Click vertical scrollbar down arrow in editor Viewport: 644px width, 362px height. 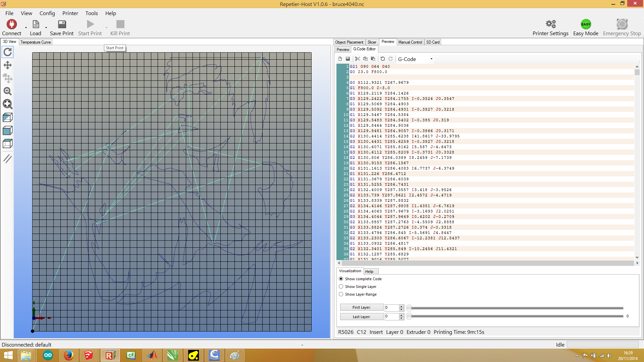(637, 257)
